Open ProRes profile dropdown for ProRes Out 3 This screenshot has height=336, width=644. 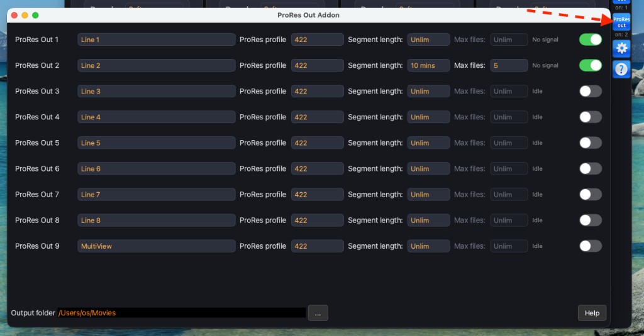tap(318, 91)
